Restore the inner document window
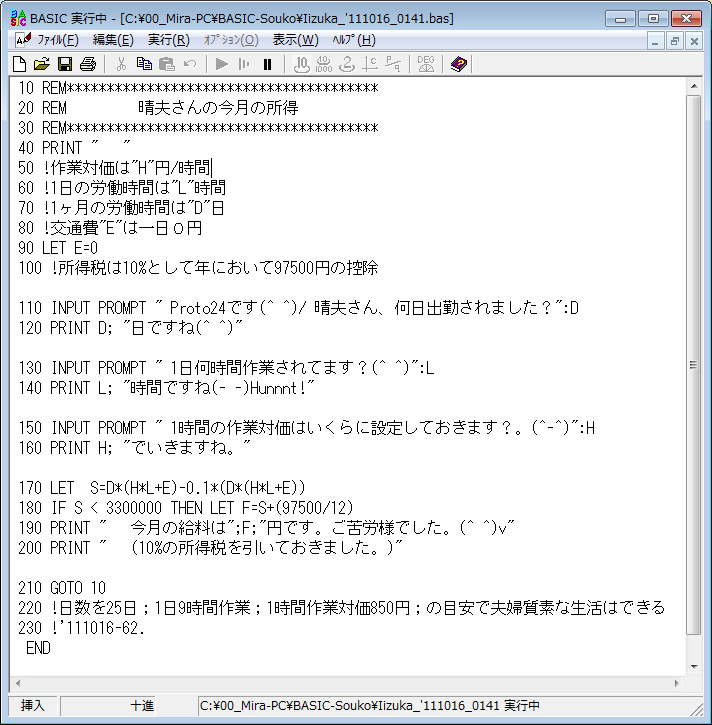This screenshot has width=712, height=725. 675,41
